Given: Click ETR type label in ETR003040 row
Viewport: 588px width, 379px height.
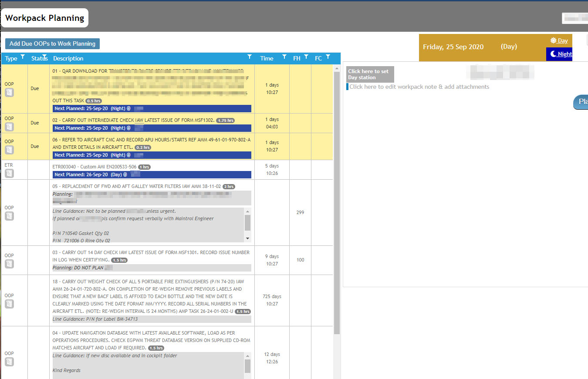Looking at the screenshot, I should (9, 165).
